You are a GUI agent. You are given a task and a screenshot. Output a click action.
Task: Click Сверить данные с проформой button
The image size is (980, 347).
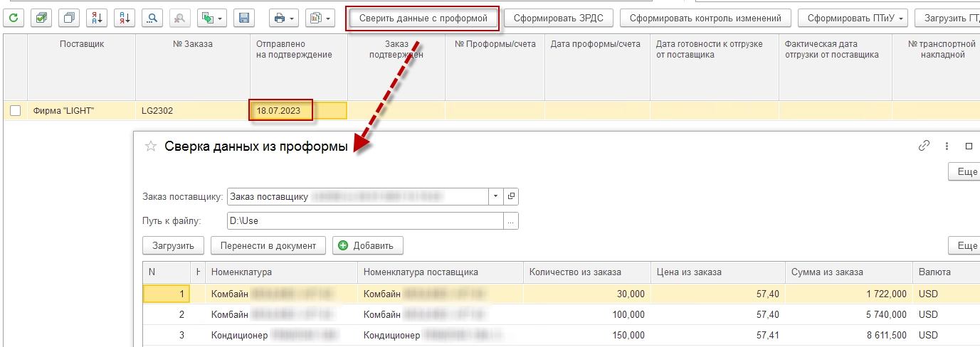[x=423, y=17]
